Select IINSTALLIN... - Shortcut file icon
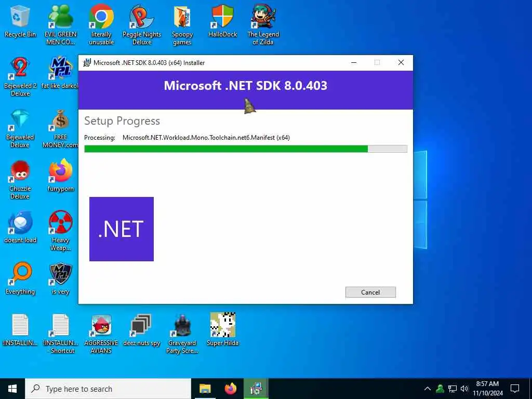532x399 pixels. click(60, 334)
